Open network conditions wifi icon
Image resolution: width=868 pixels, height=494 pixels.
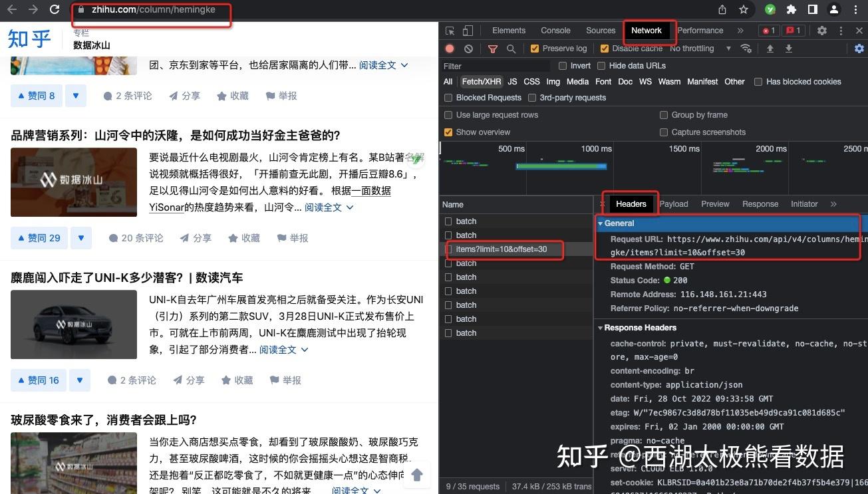pyautogui.click(x=746, y=49)
